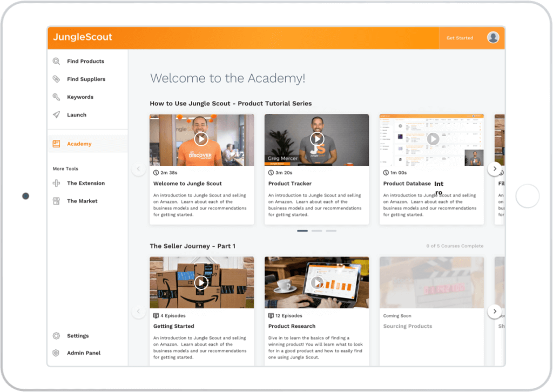
Task: Click the Sourcing Products coming soon card
Action: pos(431,311)
